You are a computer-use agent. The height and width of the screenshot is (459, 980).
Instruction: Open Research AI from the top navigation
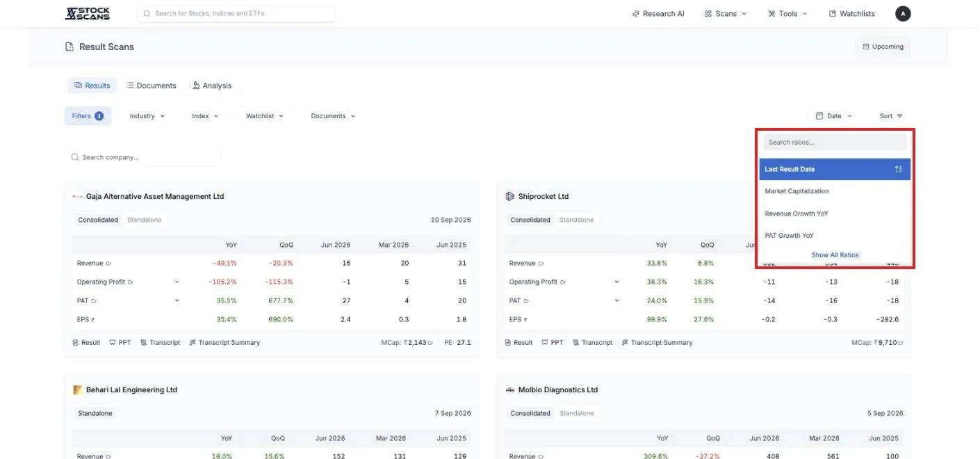point(658,13)
